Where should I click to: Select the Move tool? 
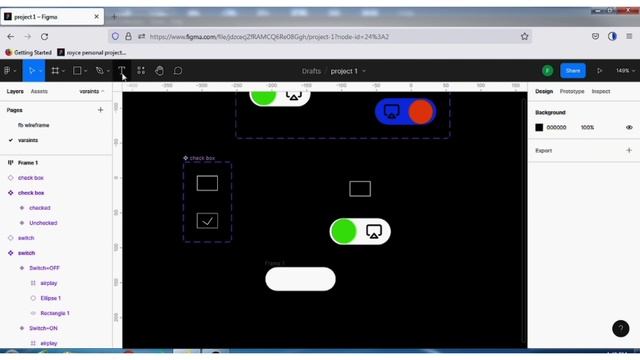[x=31, y=71]
